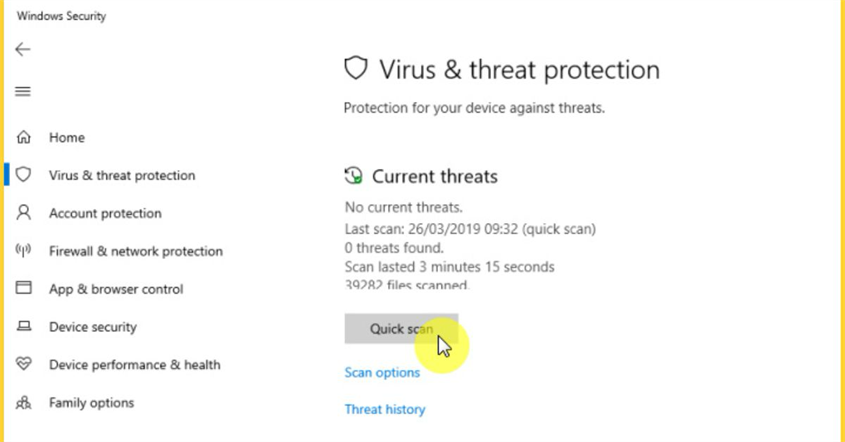
Task: View Threat history
Action: 384,409
